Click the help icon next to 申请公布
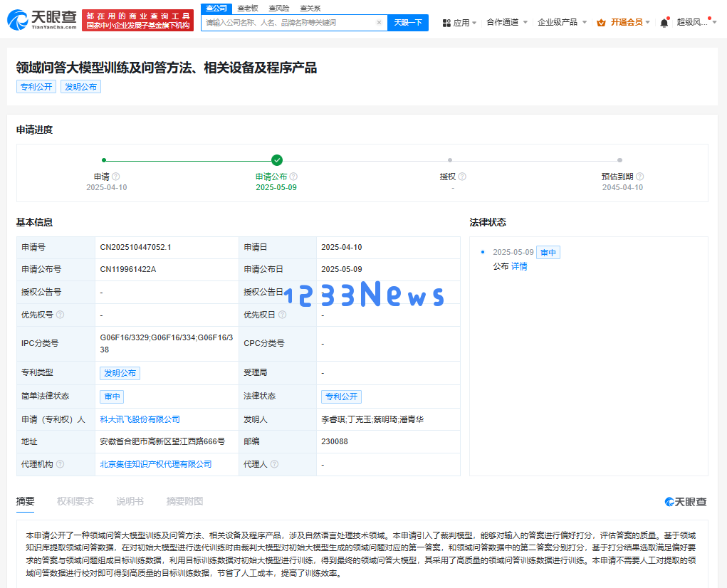This screenshot has height=588, width=727. coord(293,177)
